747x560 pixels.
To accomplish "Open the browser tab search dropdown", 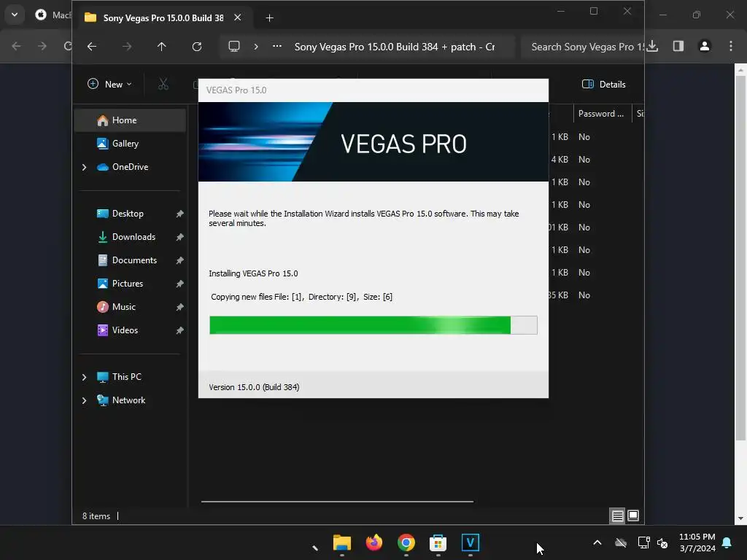I will 15,15.
